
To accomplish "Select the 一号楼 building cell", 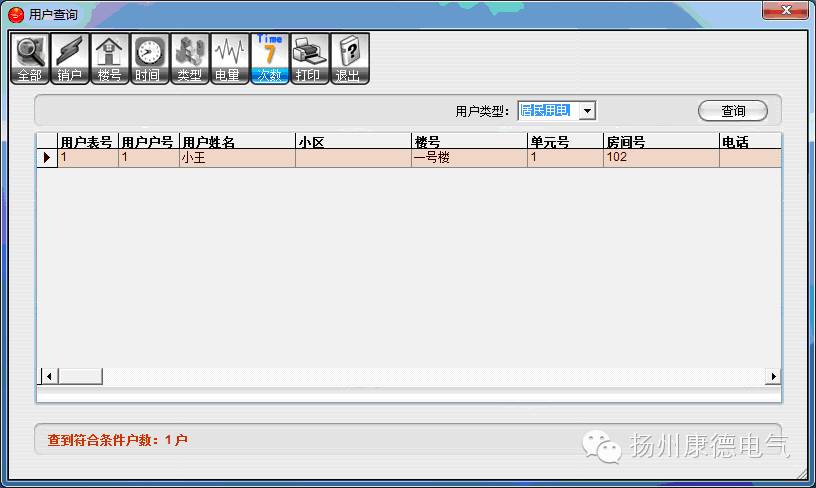I will (469, 158).
